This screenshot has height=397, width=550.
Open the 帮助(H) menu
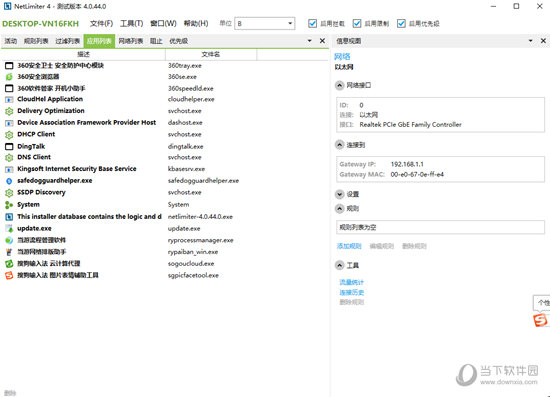pos(196,23)
